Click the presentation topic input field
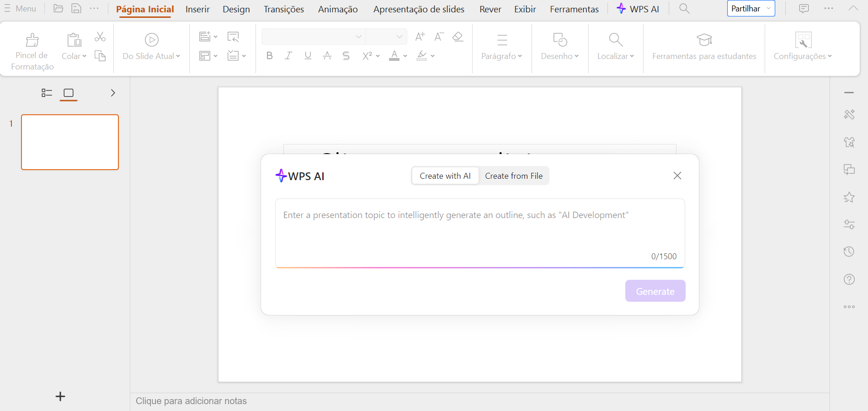This screenshot has width=868, height=411. point(480,233)
